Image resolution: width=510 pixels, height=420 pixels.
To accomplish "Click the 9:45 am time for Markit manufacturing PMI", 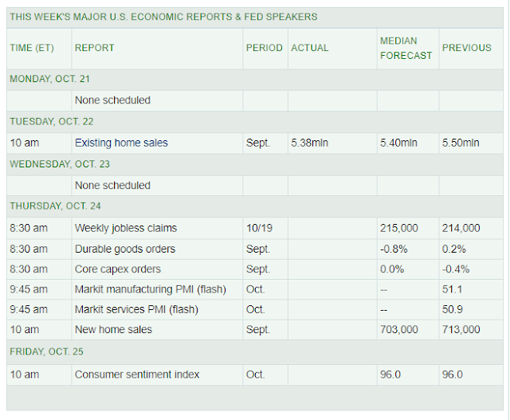I will click(x=29, y=289).
